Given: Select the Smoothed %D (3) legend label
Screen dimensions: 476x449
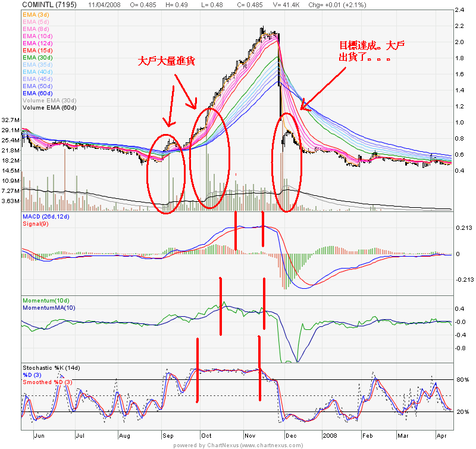Looking at the screenshot, I should (x=48, y=382).
